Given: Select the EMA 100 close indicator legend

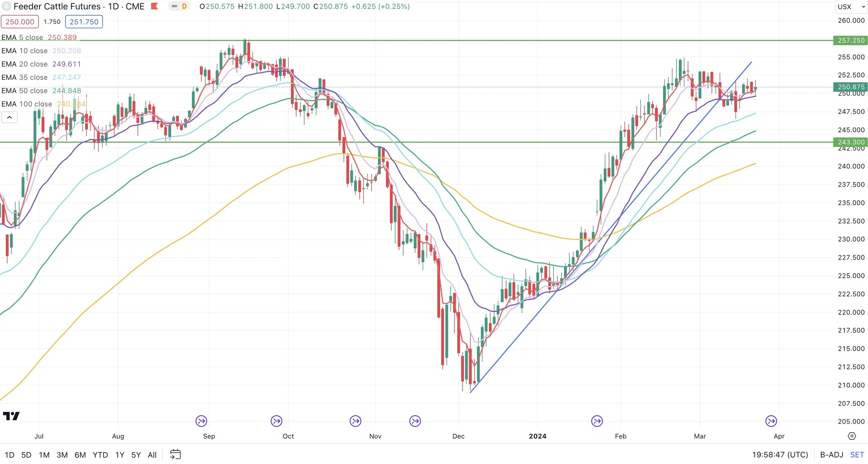Looking at the screenshot, I should pyautogui.click(x=27, y=104).
